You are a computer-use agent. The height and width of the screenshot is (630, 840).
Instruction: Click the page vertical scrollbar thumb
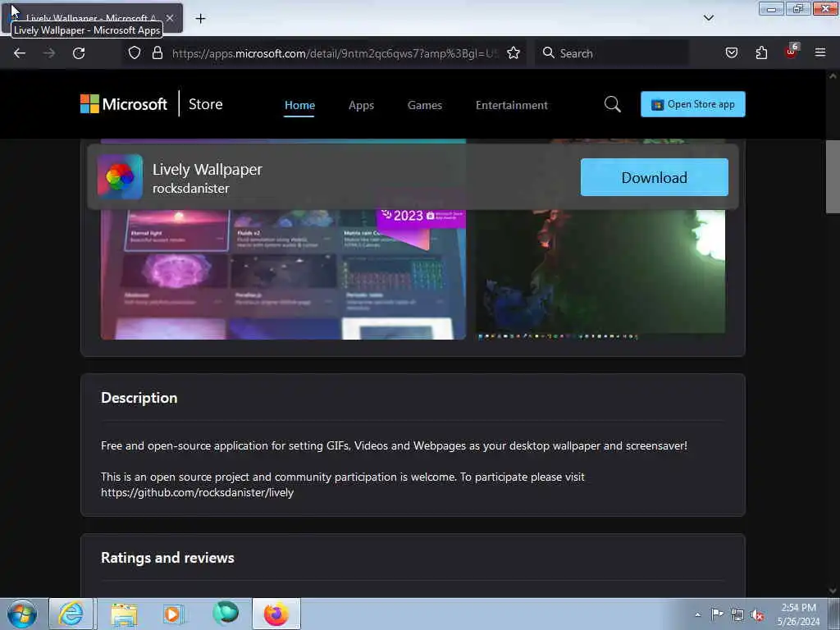tap(832, 177)
